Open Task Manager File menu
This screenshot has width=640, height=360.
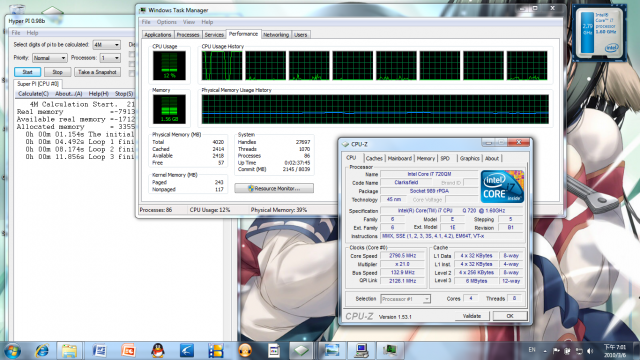[146, 22]
